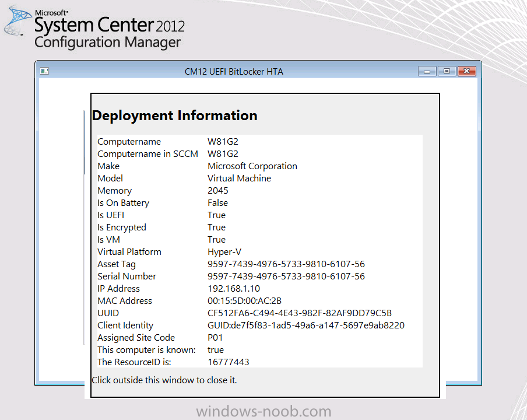Click the System Center 2012 logo
Image resolution: width=527 pixels, height=420 pixels.
(94, 28)
